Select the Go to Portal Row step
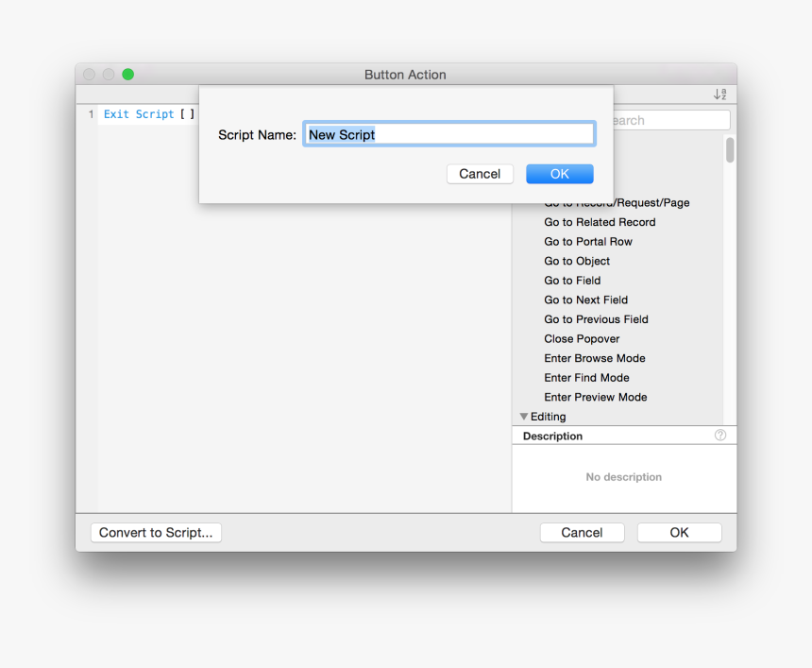Screen dimensions: 812x668 590,241
